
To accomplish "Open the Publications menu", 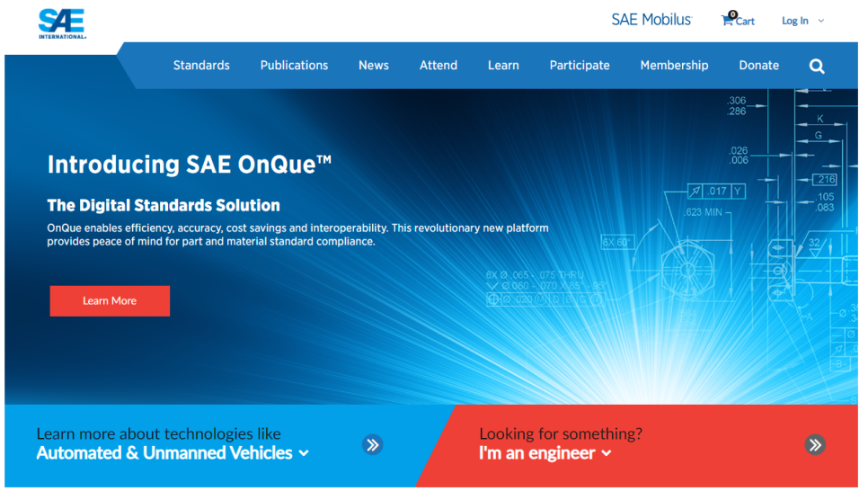I will (294, 66).
